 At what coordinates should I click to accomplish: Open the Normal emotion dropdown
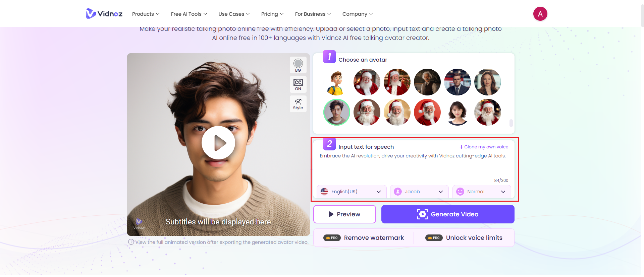(482, 192)
